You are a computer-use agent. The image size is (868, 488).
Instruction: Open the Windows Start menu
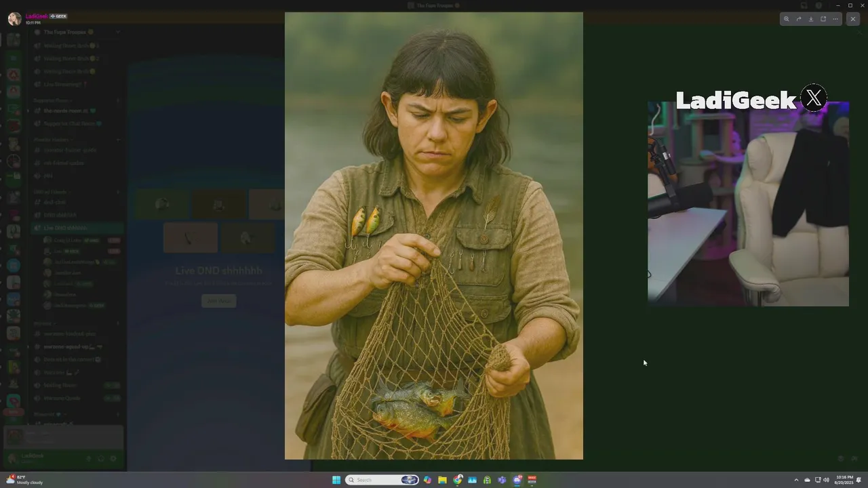tap(336, 480)
